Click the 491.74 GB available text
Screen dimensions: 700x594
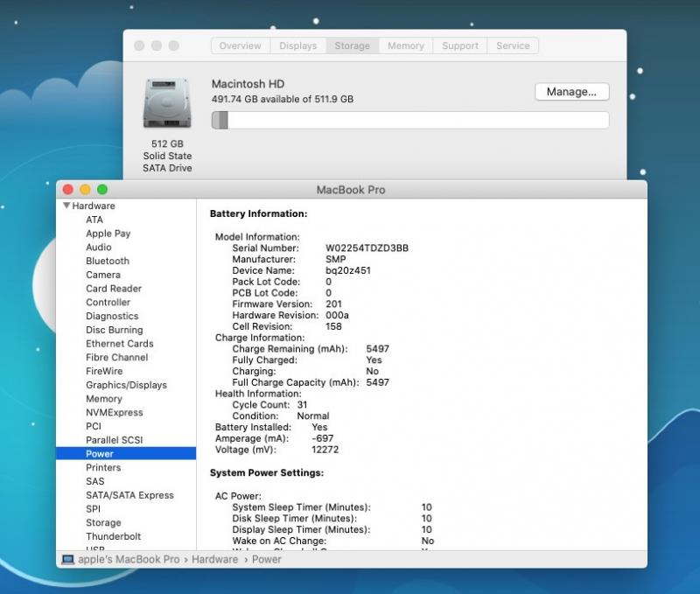click(282, 99)
